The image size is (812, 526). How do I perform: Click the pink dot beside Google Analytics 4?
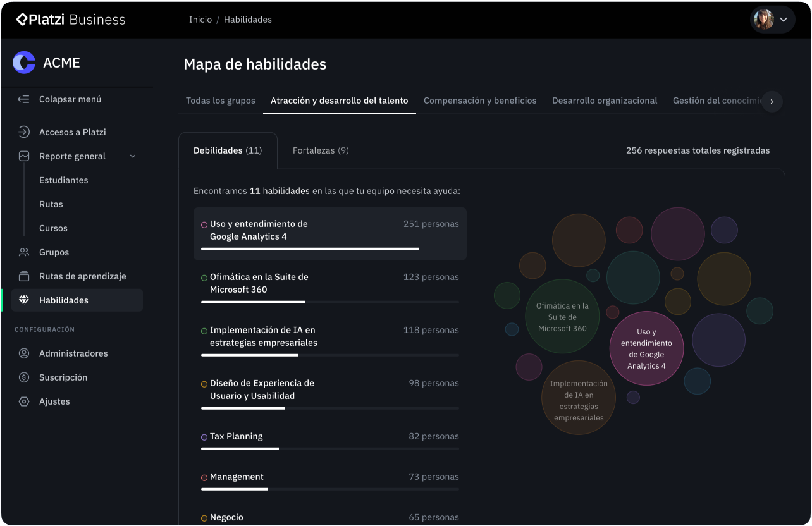pos(204,224)
